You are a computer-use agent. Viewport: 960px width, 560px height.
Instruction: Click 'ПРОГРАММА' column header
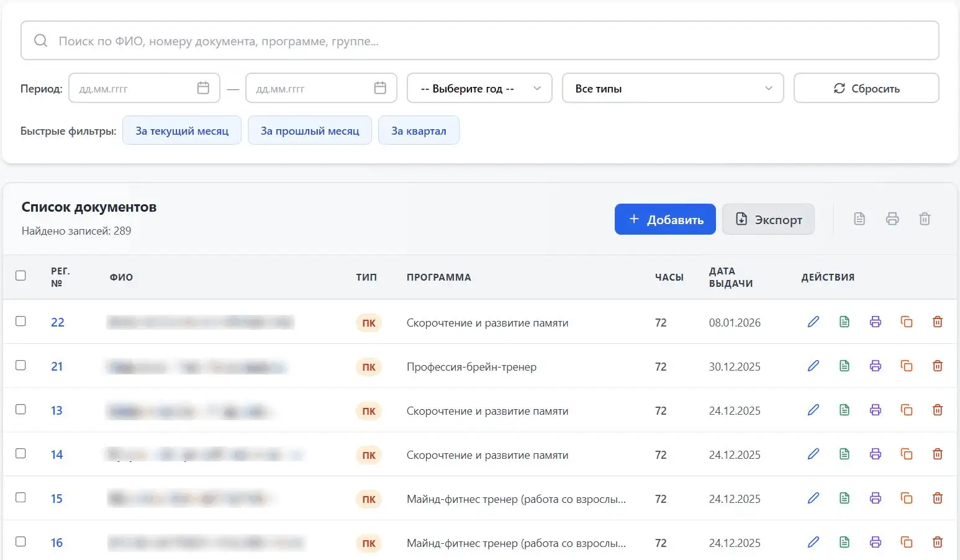[x=439, y=278]
